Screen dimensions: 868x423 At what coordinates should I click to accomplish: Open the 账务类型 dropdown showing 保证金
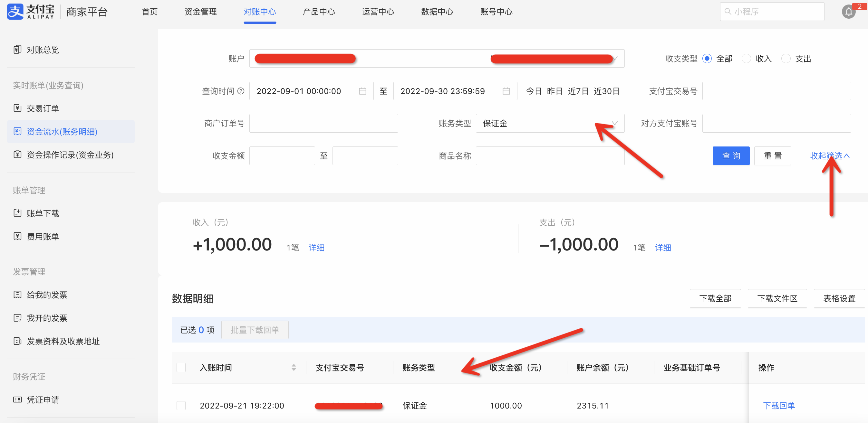click(550, 123)
